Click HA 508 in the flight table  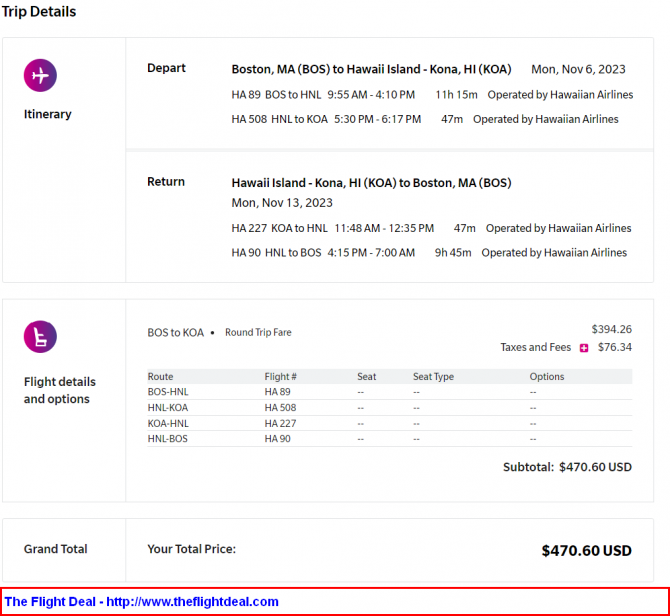click(280, 408)
